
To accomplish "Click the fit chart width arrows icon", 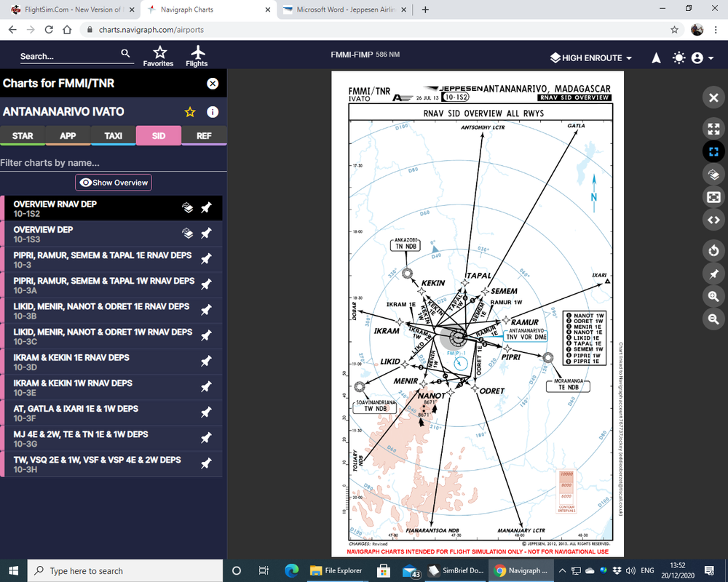I will tap(713, 220).
